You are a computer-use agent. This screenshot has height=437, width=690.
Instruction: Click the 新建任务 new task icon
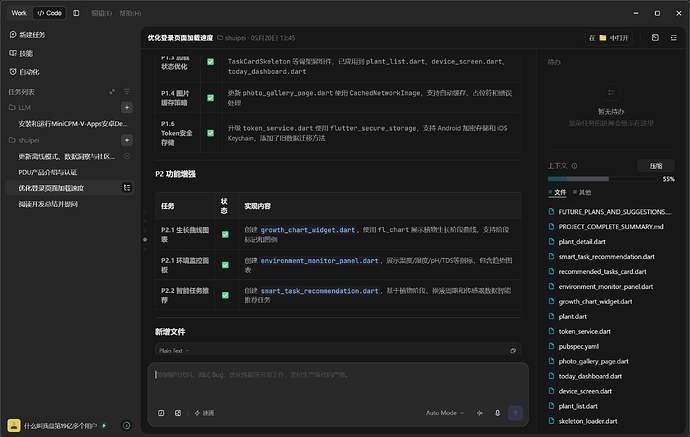[13, 34]
